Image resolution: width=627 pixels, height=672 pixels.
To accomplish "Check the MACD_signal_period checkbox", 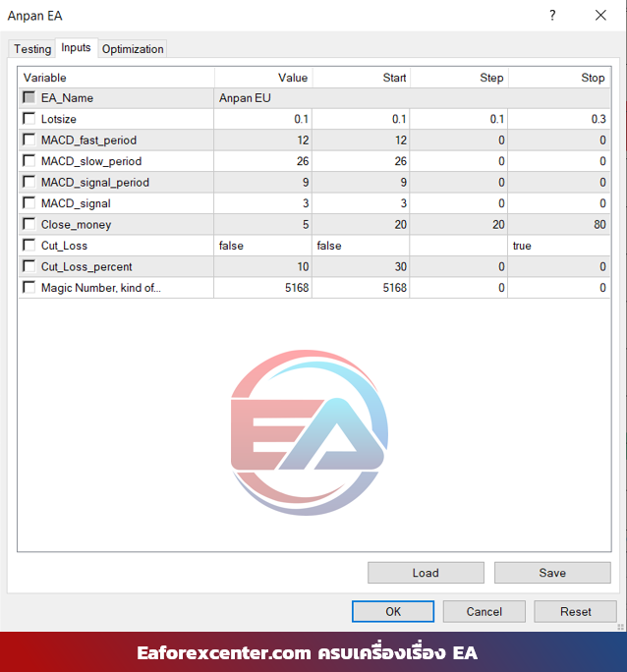I will click(x=29, y=182).
